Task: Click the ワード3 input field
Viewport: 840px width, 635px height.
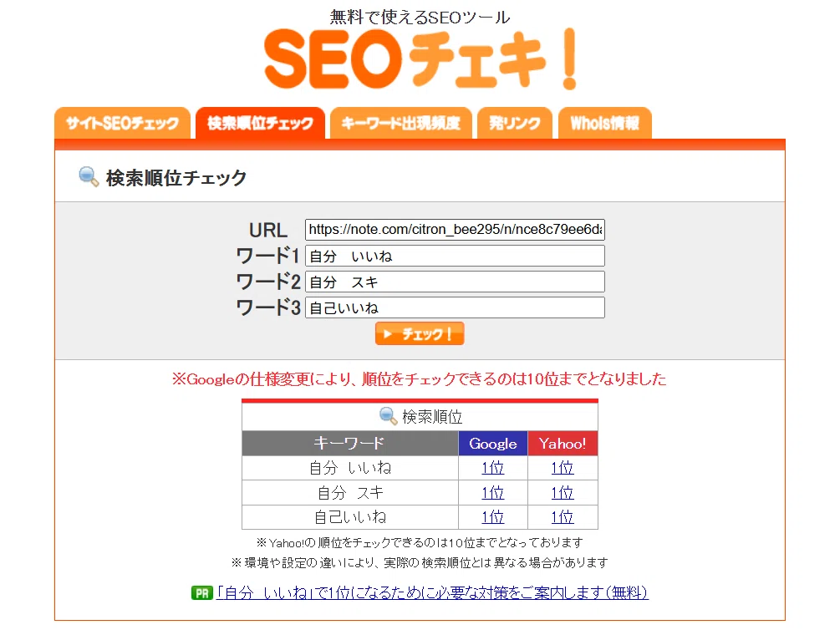Action: (x=455, y=307)
